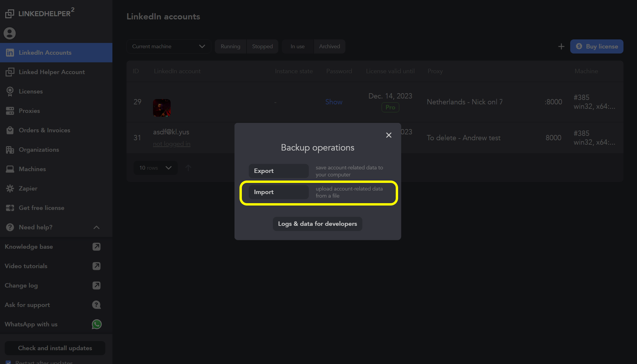Click the up arrow next to rows selector

(188, 168)
